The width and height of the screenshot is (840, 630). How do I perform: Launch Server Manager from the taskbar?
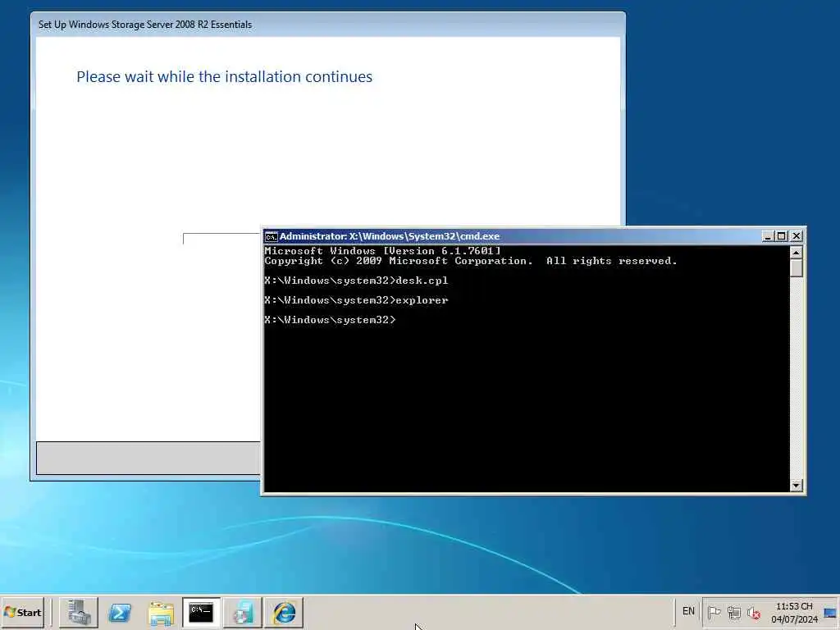79,612
